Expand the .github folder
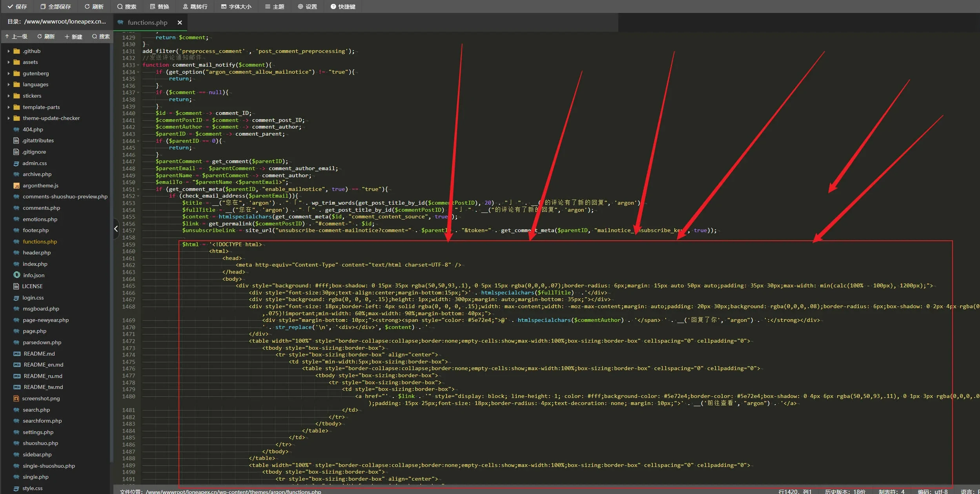Screen dimensions: 980x494 click(9, 51)
